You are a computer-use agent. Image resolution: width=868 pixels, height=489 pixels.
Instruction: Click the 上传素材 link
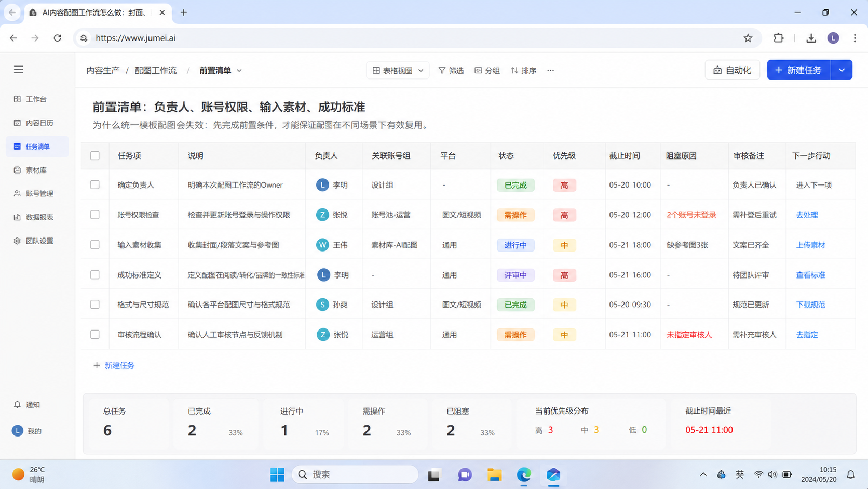(810, 245)
